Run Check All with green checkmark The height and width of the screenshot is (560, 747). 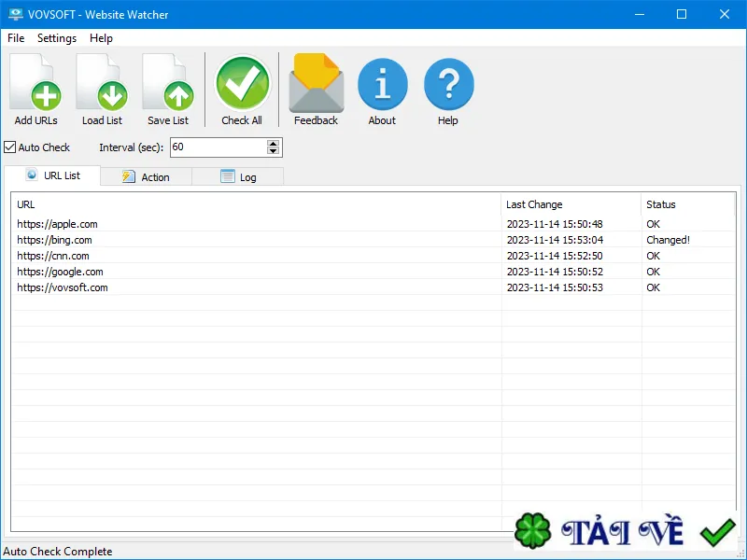(x=243, y=83)
